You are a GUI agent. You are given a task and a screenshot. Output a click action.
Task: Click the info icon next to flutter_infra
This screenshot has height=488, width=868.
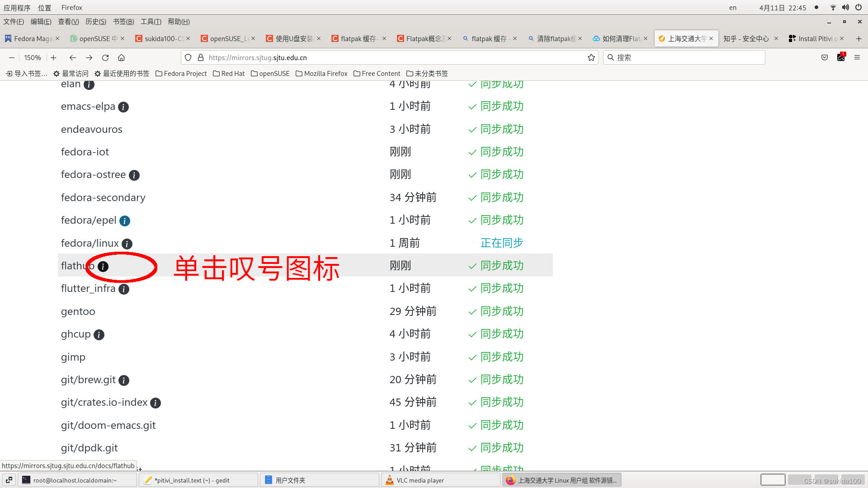coord(124,289)
